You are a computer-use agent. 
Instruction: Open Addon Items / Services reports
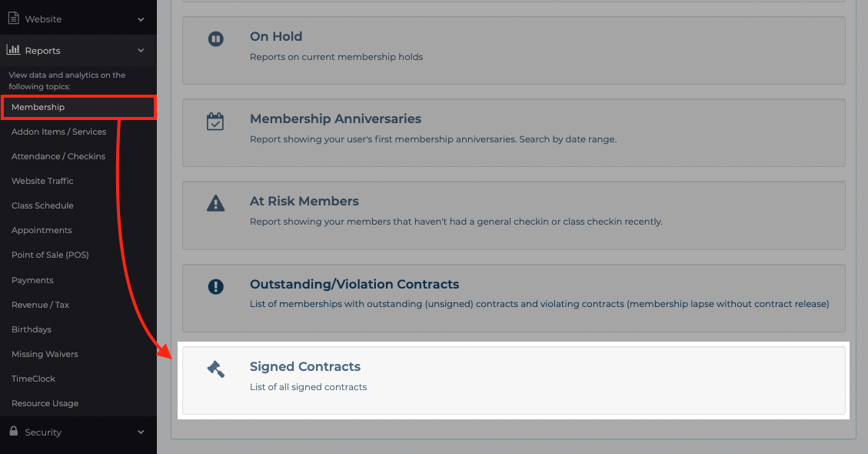[x=58, y=132]
